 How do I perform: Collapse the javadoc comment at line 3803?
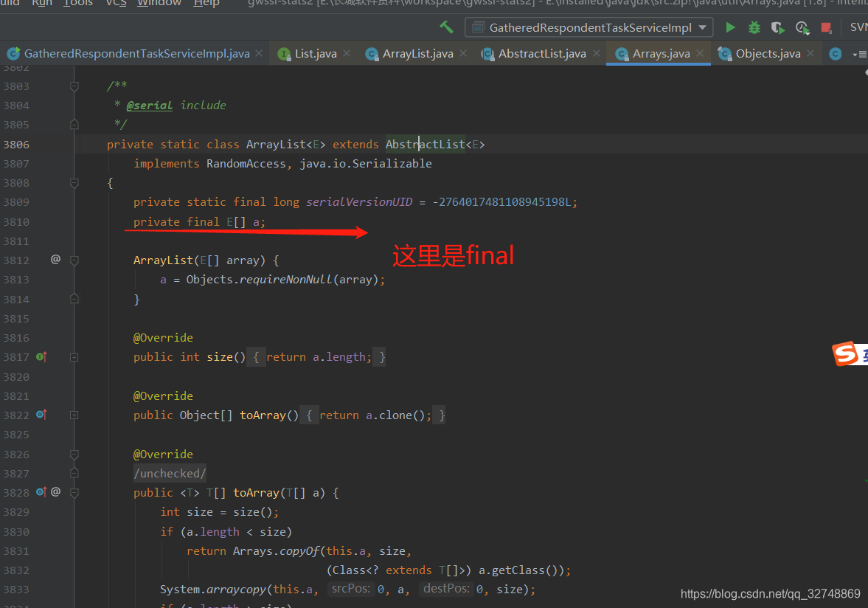pyautogui.click(x=74, y=86)
